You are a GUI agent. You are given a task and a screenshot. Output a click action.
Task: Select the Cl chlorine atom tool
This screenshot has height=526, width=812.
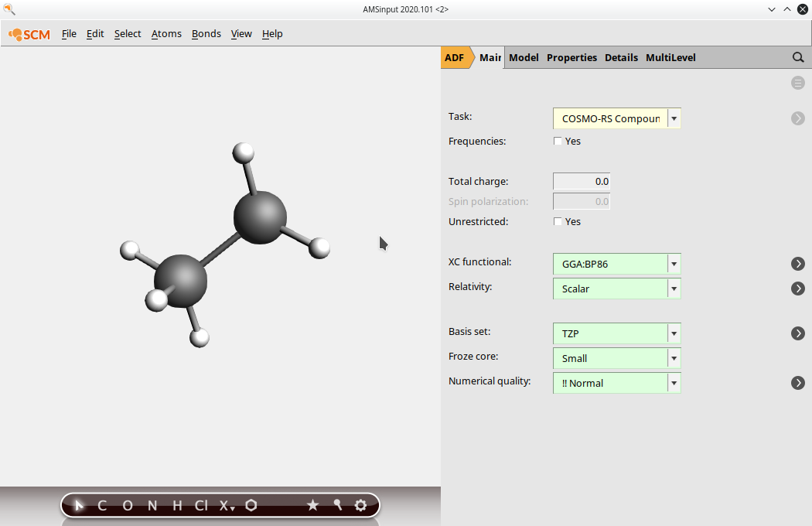point(201,506)
